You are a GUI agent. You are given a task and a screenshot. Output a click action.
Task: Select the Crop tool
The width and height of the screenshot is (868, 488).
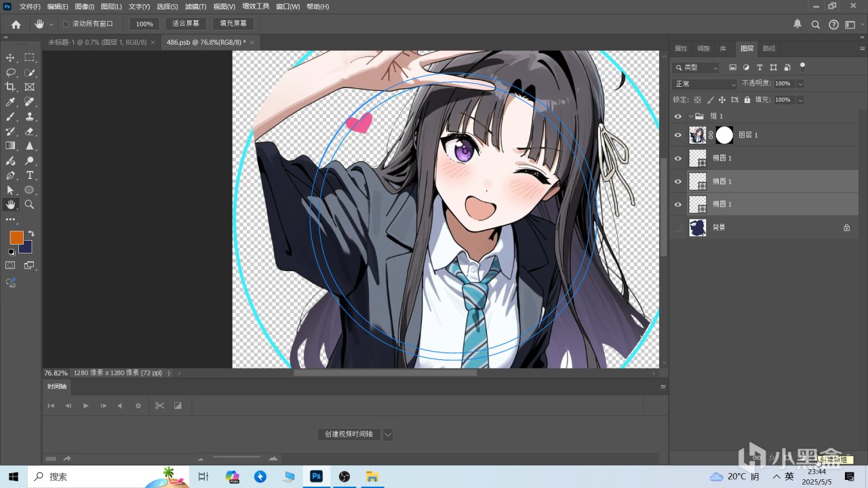(10, 87)
